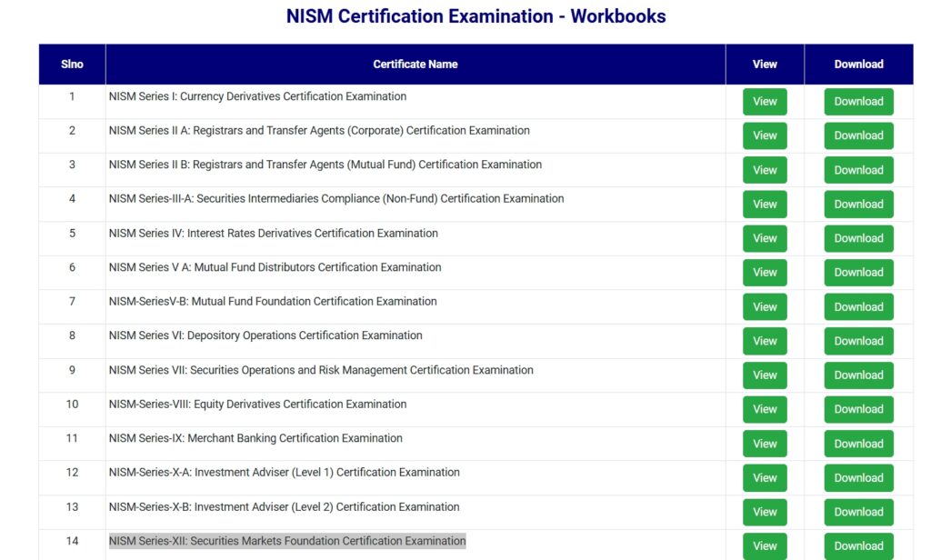View Depository Operations workbook
This screenshot has width=931, height=560.
pyautogui.click(x=765, y=341)
